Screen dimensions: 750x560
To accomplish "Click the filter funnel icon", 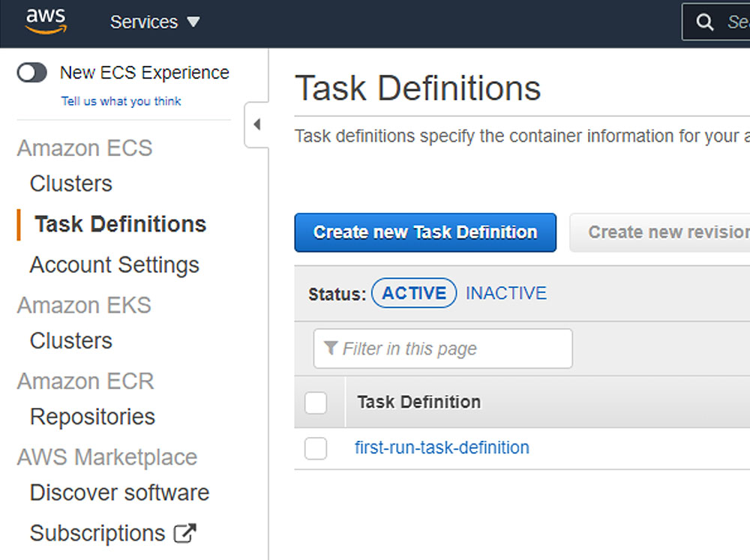I will point(331,348).
